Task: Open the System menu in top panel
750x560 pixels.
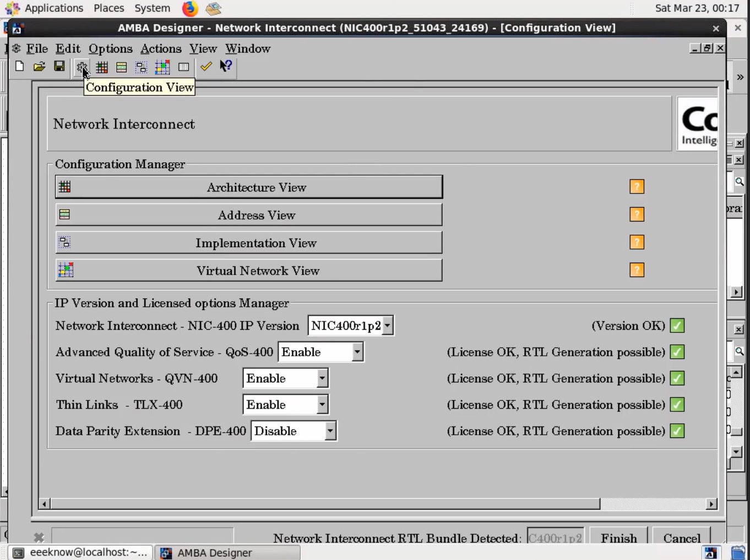Action: tap(152, 8)
